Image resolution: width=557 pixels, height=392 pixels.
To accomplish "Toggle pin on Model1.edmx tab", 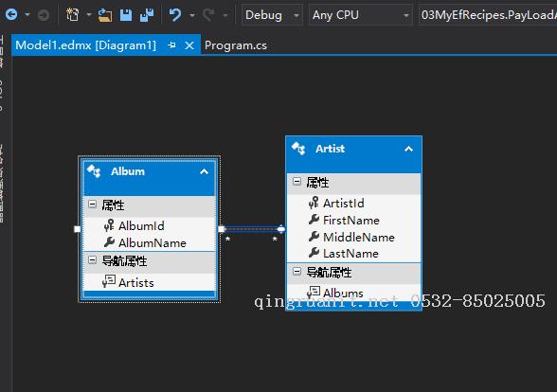I will [172, 45].
